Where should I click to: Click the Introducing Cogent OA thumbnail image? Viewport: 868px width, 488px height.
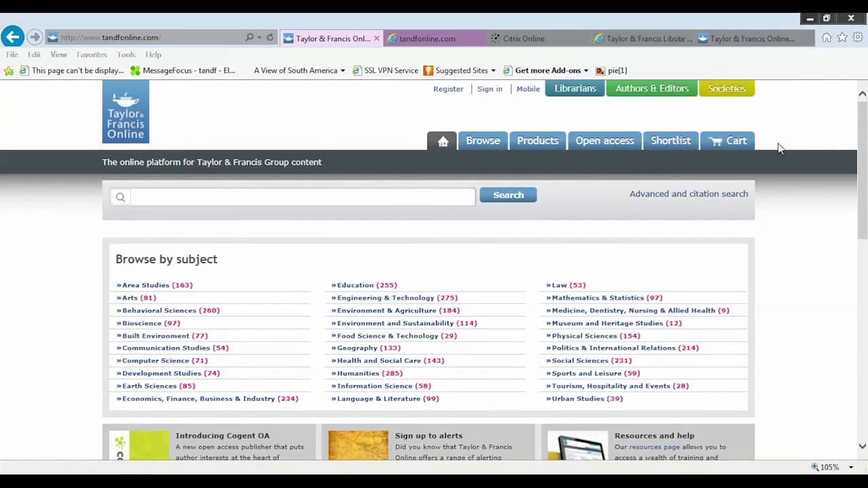pos(140,445)
